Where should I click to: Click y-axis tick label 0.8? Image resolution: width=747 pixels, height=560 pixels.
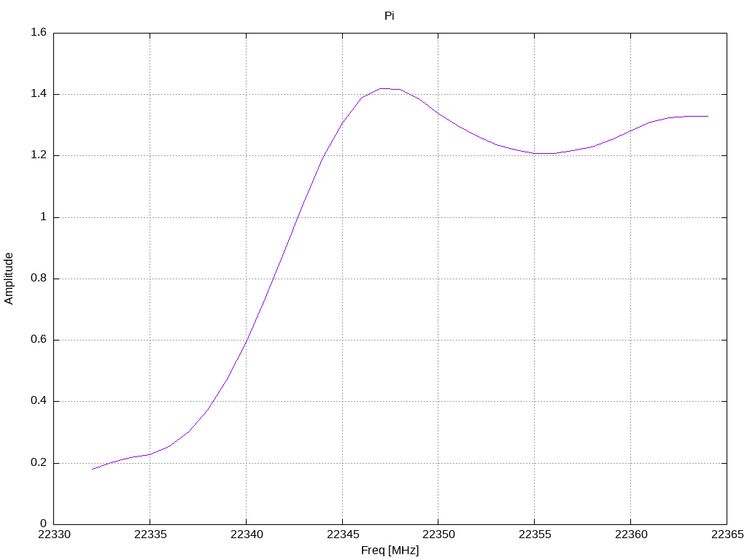pos(39,278)
